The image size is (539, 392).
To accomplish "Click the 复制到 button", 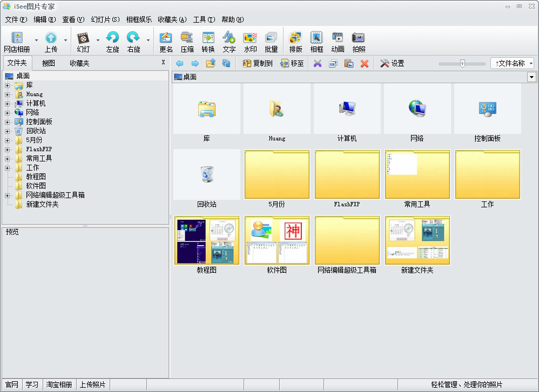I will [258, 63].
